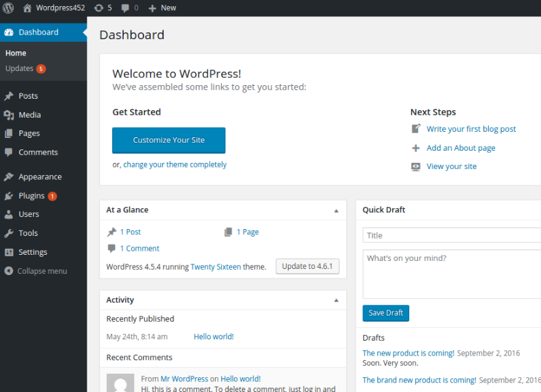Open Write your first blog post link
The image size is (541, 392).
pyautogui.click(x=471, y=129)
